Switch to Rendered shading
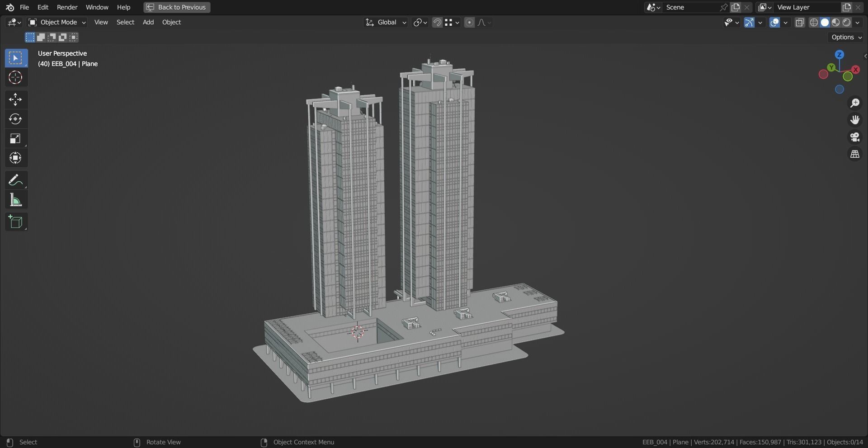 pyautogui.click(x=846, y=22)
